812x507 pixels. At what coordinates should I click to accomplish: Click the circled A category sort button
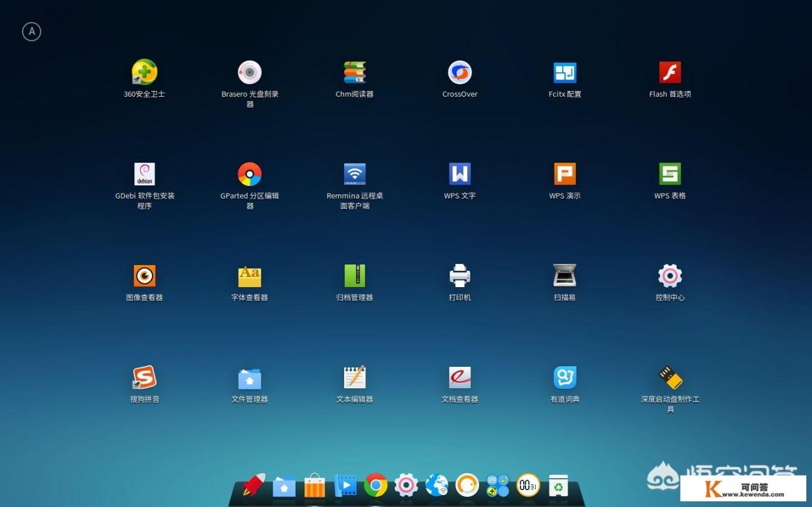coord(31,31)
